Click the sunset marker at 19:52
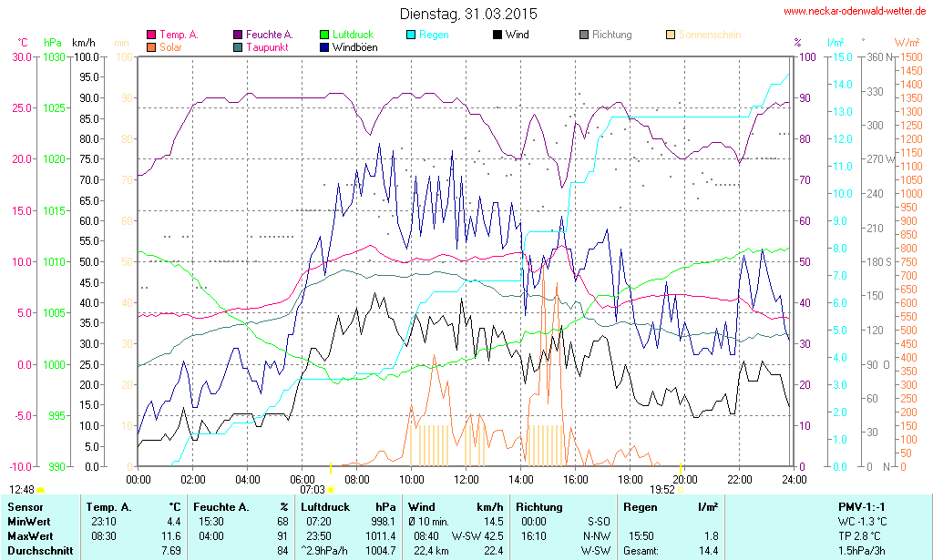The height and width of the screenshot is (560, 933). click(680, 489)
